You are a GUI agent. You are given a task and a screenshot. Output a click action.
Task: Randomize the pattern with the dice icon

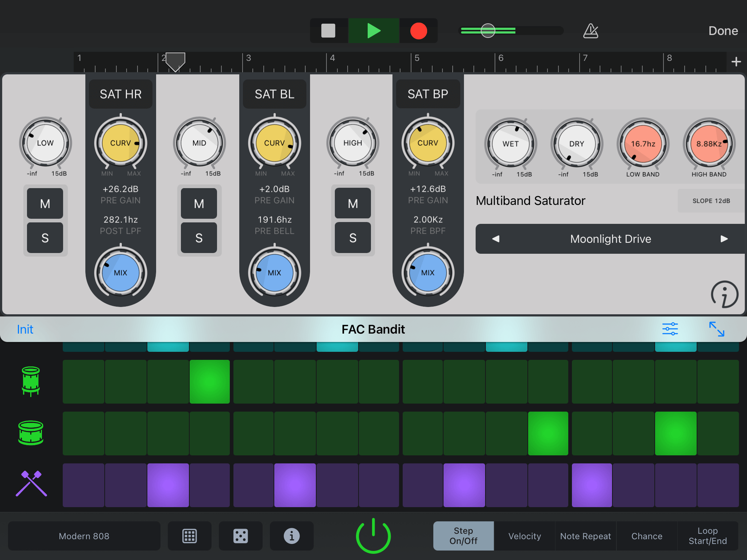241,536
